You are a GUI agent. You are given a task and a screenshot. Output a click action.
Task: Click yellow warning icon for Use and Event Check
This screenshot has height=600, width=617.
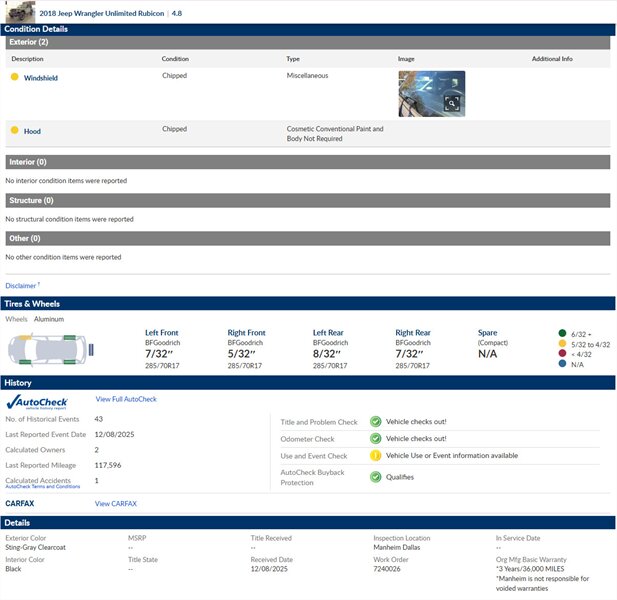coord(375,456)
